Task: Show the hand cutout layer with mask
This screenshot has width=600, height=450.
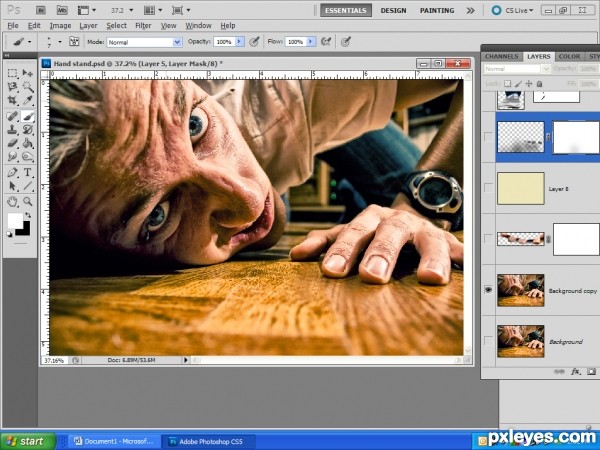Action: pos(488,238)
